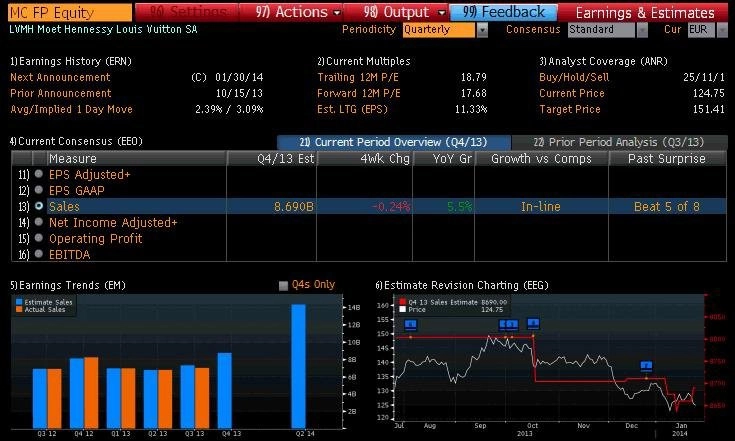Click the Q2 14 estimate sales bar
Viewport: 735px width, 441px height.
coord(299,366)
